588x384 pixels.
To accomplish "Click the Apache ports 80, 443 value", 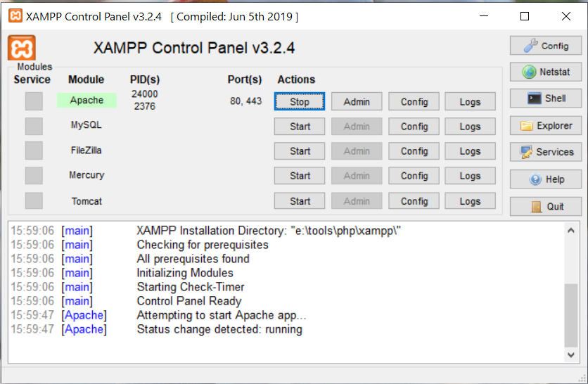I will point(245,101).
